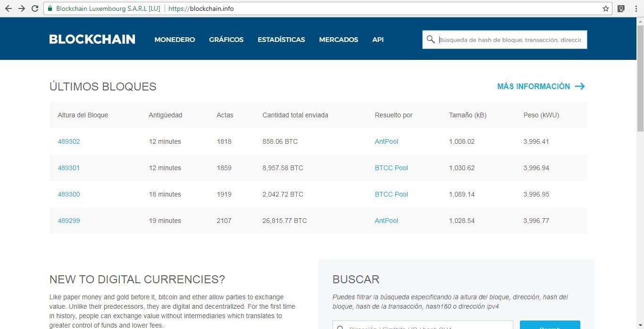Open the GRÁFICOS menu item
The height and width of the screenshot is (329, 644).
(226, 40)
